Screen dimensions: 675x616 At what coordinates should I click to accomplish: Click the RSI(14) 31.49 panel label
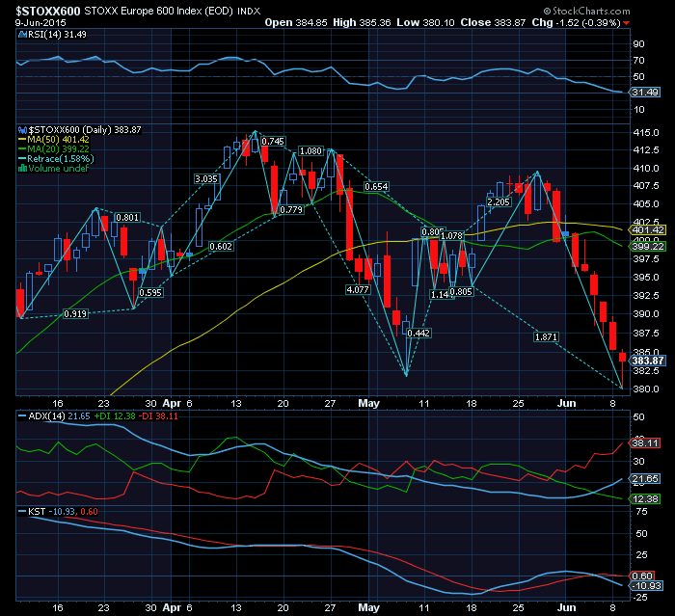pyautogui.click(x=57, y=35)
